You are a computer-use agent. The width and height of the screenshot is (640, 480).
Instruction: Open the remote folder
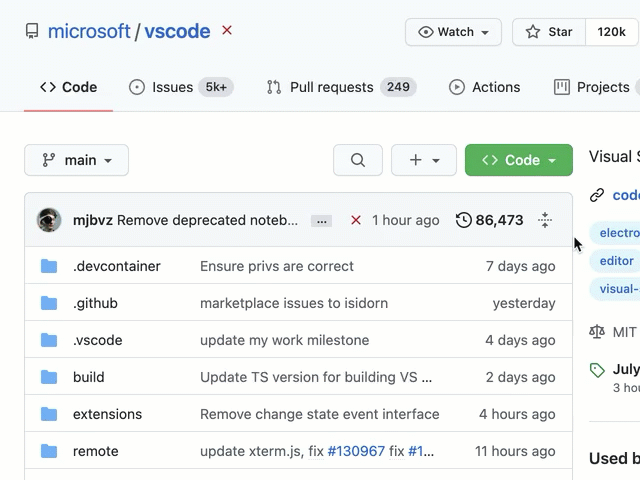pyautogui.click(x=96, y=451)
